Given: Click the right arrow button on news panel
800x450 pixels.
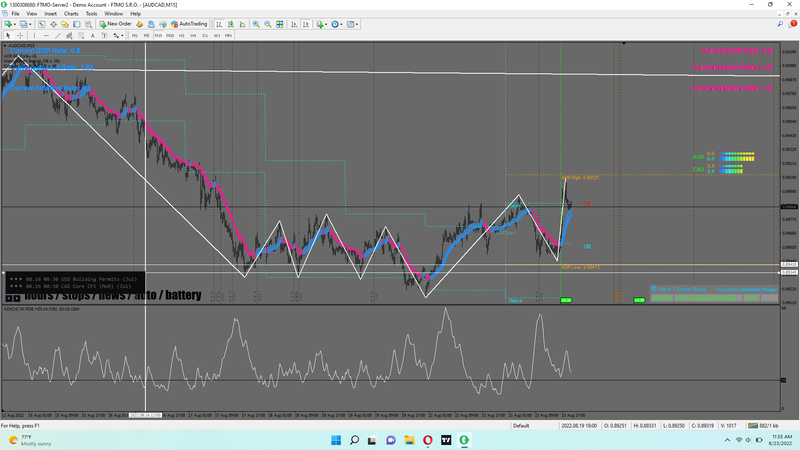Looking at the screenshot, I should click(x=17, y=298).
